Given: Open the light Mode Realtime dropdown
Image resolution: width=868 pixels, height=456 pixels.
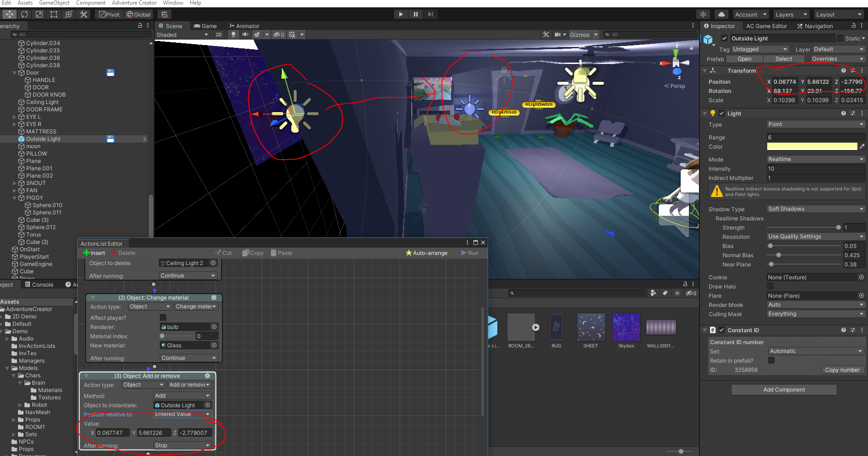Looking at the screenshot, I should [x=816, y=159].
